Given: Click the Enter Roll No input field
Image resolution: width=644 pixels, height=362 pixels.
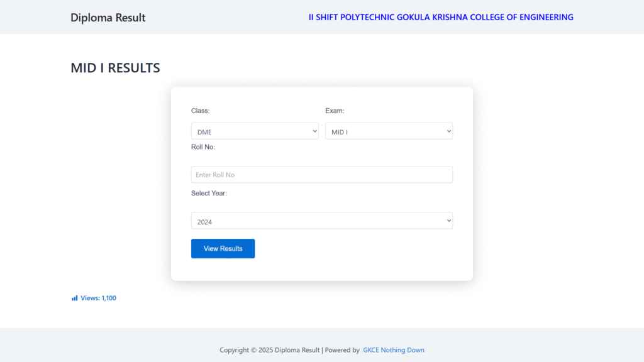Looking at the screenshot, I should [321, 175].
